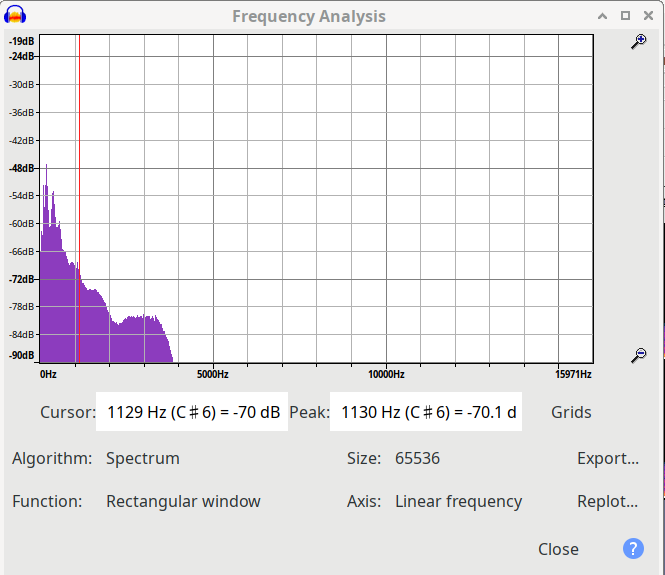This screenshot has width=665, height=575.
Task: Click the Cursor readout field showing 1129 Hz
Action: (x=193, y=412)
